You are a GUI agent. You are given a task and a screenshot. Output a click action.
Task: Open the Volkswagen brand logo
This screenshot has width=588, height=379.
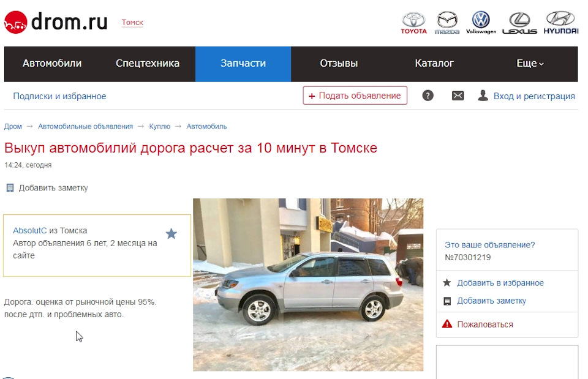(x=481, y=23)
